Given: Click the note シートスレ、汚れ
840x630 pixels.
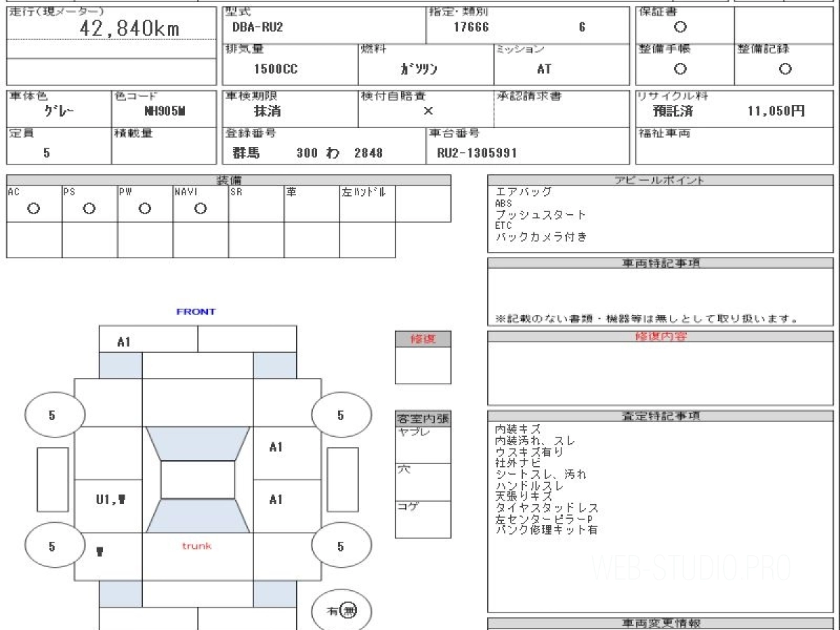Looking at the screenshot, I should (x=540, y=474).
